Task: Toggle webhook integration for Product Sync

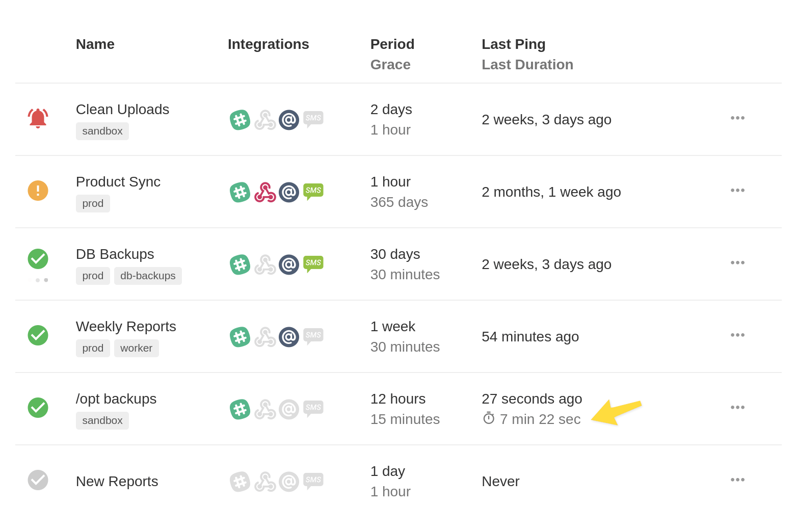Action: pos(265,192)
